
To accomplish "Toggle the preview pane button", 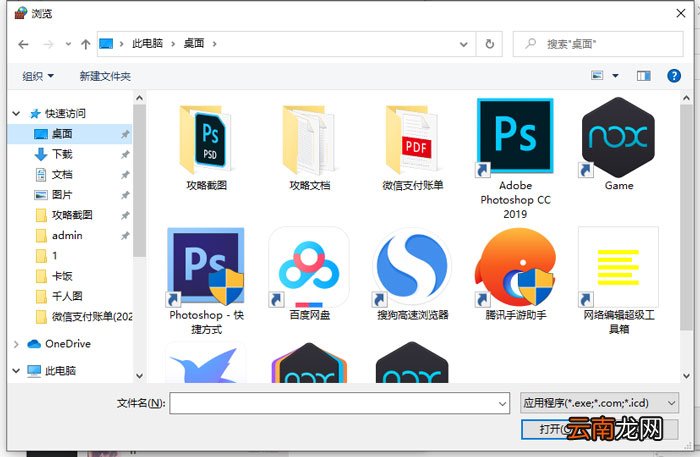I will 643,76.
